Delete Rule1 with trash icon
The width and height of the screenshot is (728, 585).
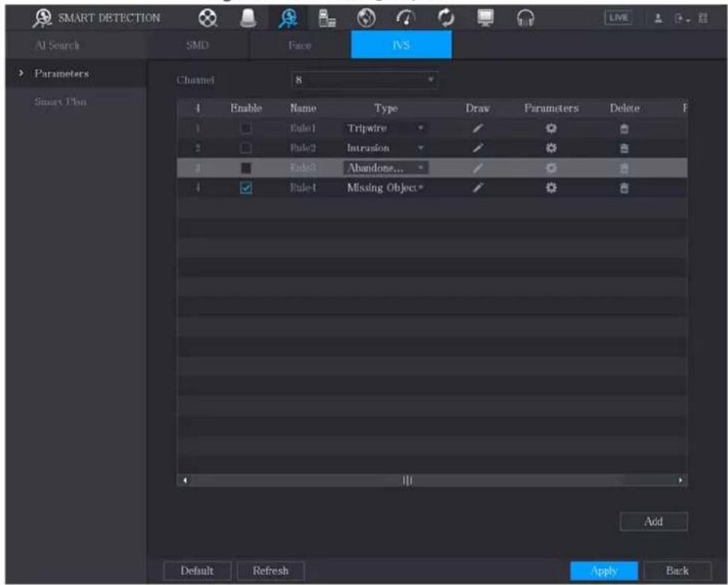[624, 128]
